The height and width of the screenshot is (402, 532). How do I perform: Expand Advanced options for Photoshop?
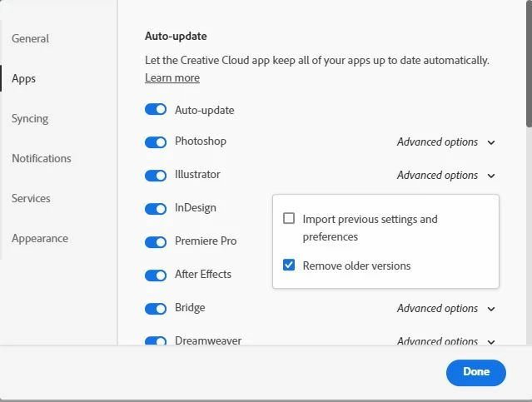(445, 141)
